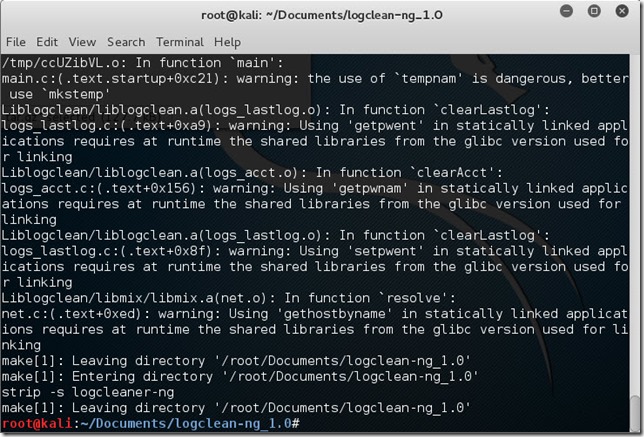Minimize the terminal window

(x=566, y=11)
